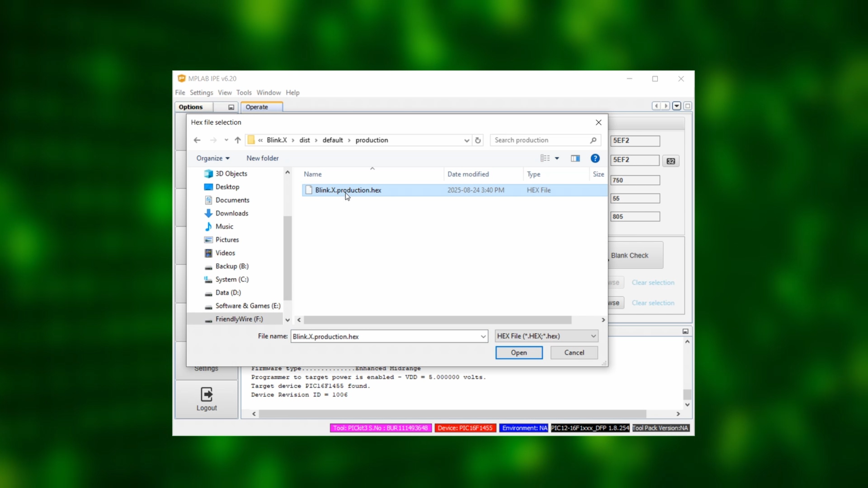Screen dimensions: 868x488
Task: Expand the view options dropdown arrow
Action: click(x=557, y=158)
